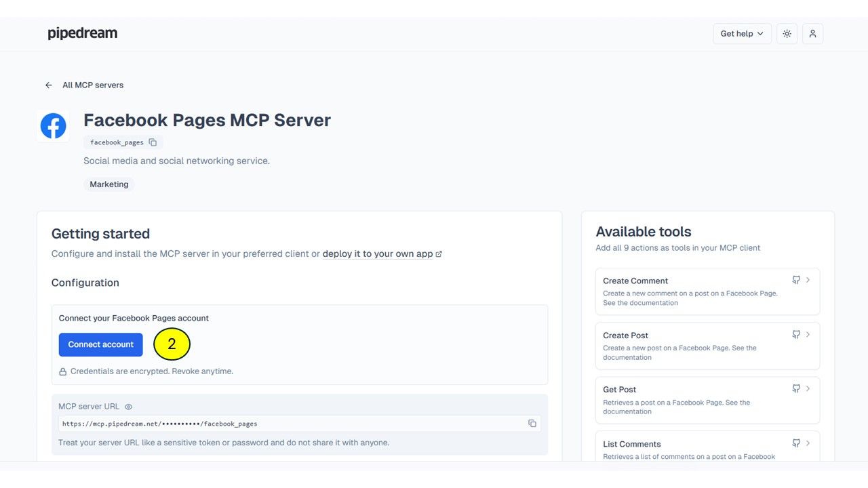Click the GitHub icon on Create Comment

pyautogui.click(x=796, y=280)
